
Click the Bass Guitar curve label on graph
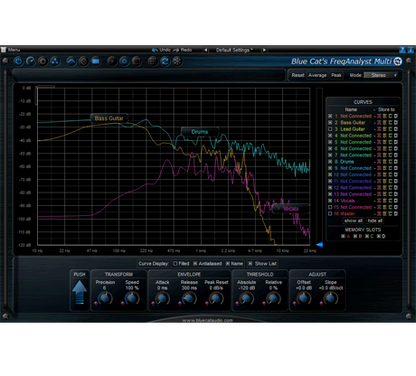pos(109,118)
